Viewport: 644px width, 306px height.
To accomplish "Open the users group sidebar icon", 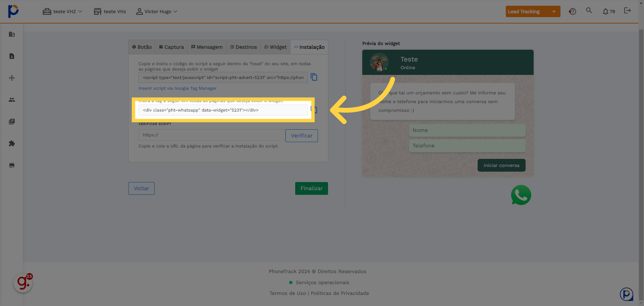I will click(x=12, y=100).
